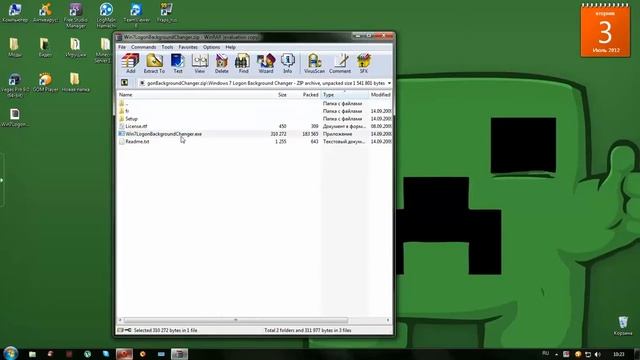
Task: Click the Delete toolbar icon
Action: (222, 63)
